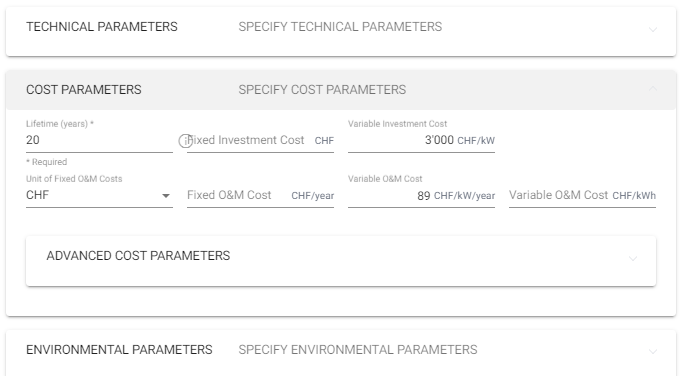Click the Fixed Investment Cost field
This screenshot has height=376, width=694.
click(260, 140)
